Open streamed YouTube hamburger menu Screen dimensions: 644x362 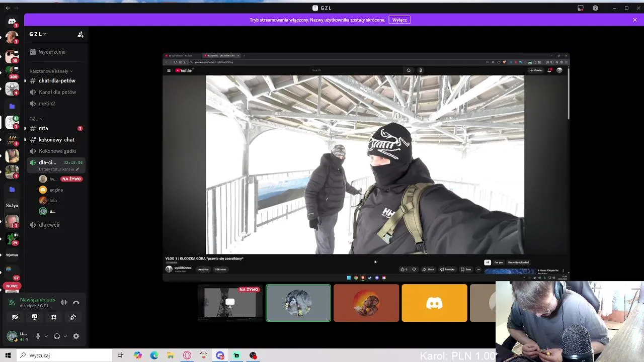click(169, 70)
